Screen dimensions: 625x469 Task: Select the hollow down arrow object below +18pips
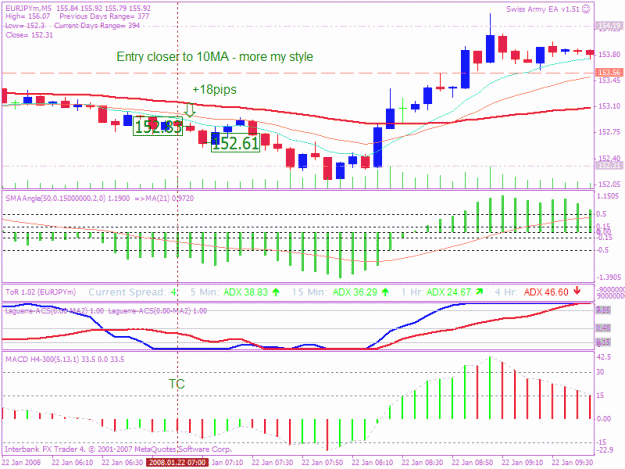190,110
